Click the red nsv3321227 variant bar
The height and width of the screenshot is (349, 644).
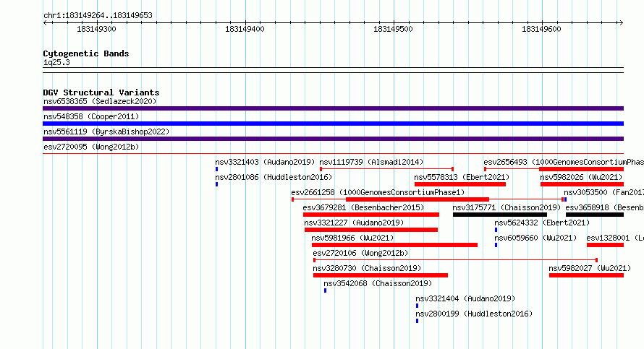click(371, 230)
